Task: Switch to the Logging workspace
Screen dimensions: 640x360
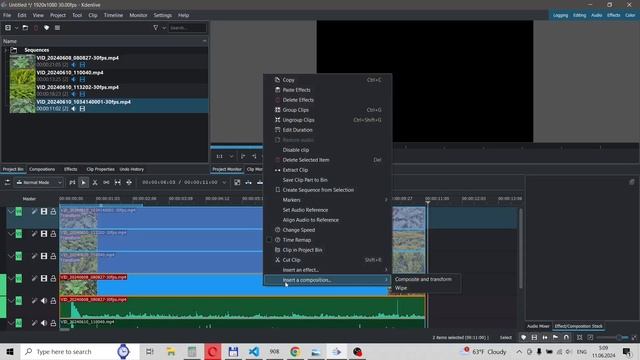Action: [560, 15]
